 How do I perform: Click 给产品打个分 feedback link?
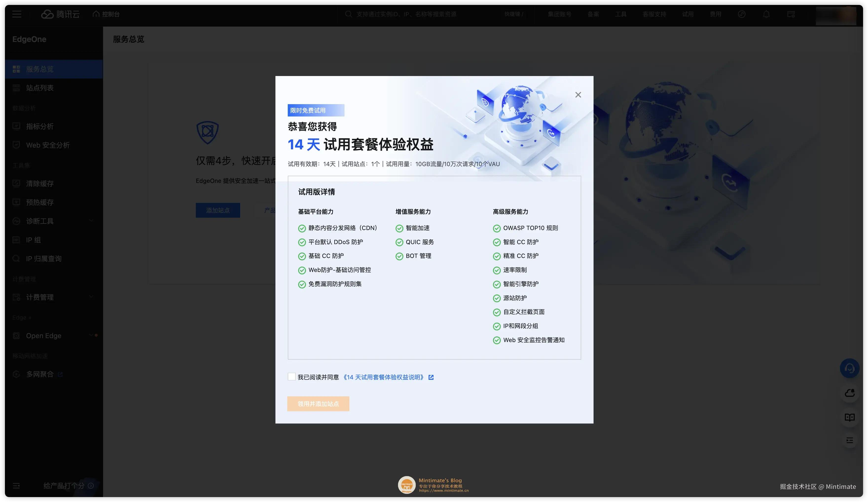[x=64, y=485]
